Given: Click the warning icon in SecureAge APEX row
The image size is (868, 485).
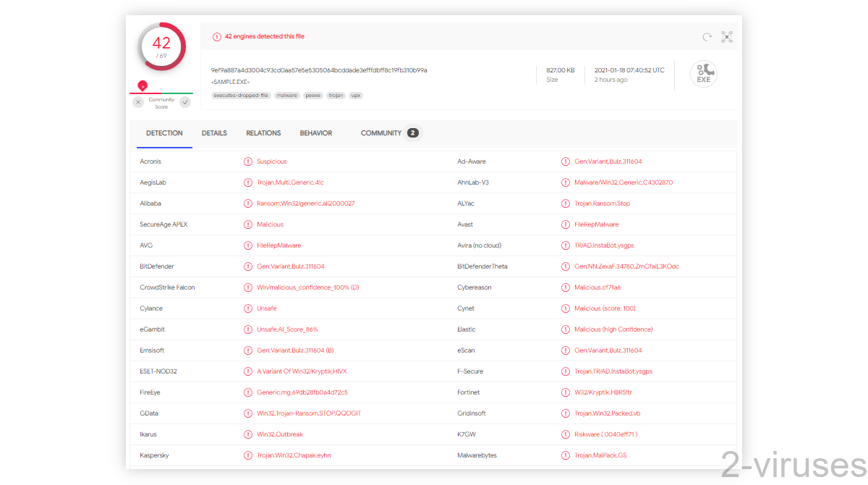Looking at the screenshot, I should click(x=248, y=224).
